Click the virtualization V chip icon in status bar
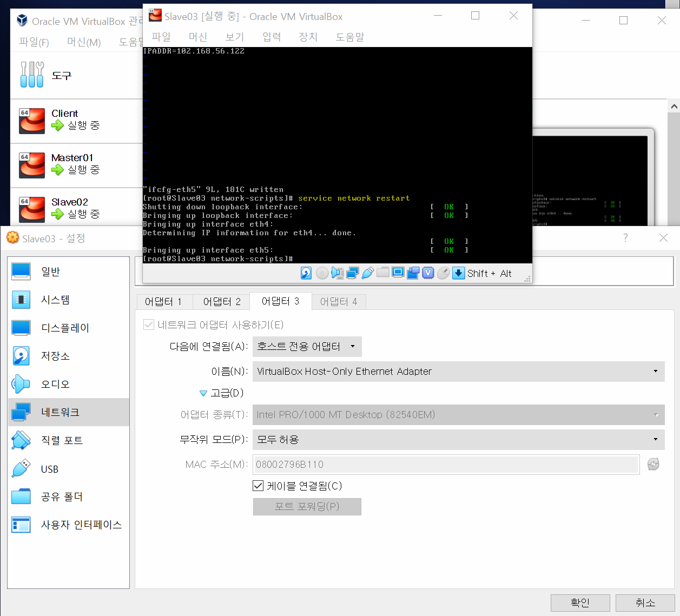The height and width of the screenshot is (616, 680). 428,273
